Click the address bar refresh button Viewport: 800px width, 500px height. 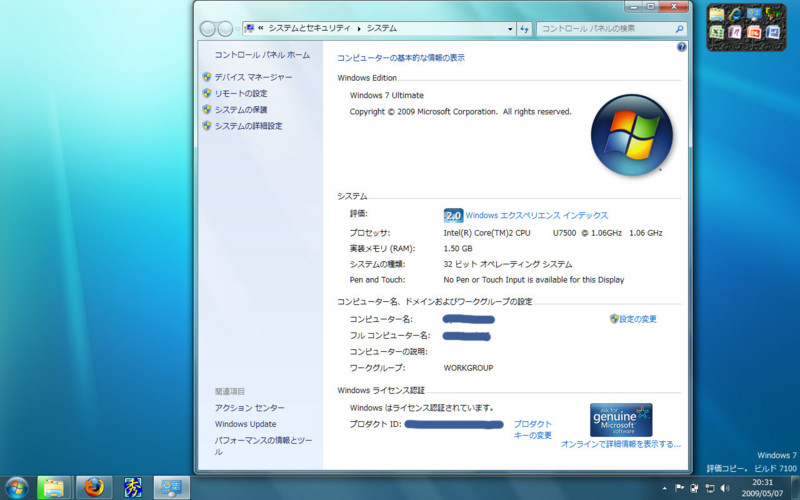(524, 29)
